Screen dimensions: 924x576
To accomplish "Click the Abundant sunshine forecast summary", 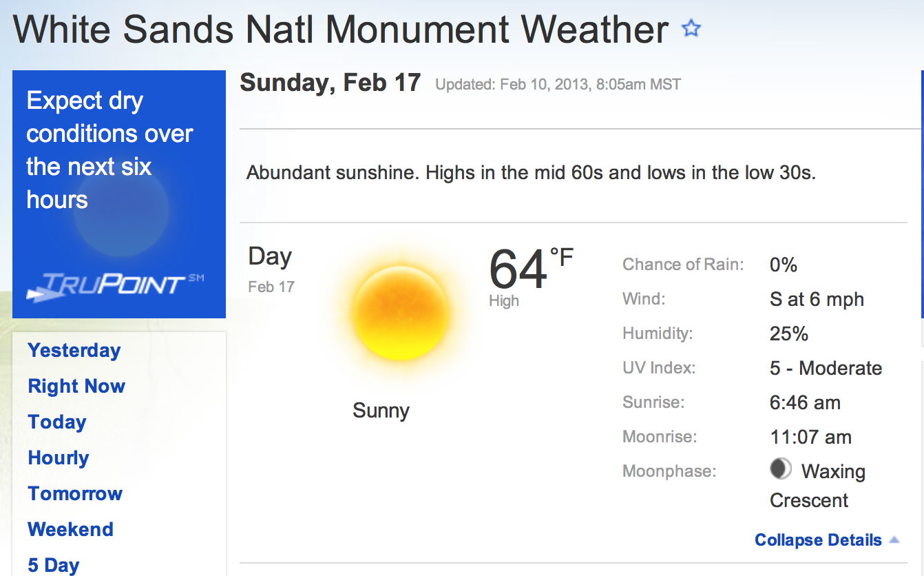I will [531, 172].
